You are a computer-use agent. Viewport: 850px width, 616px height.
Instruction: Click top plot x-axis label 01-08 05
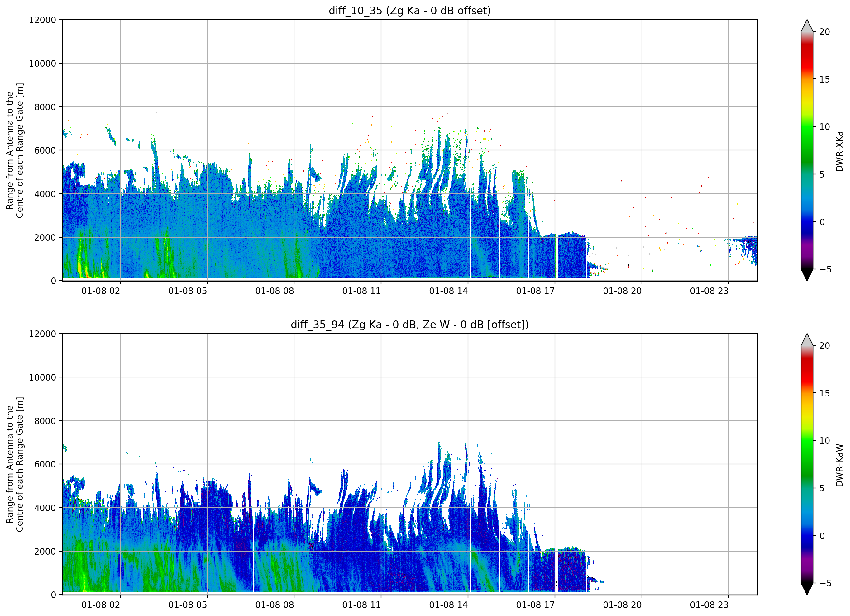point(188,291)
